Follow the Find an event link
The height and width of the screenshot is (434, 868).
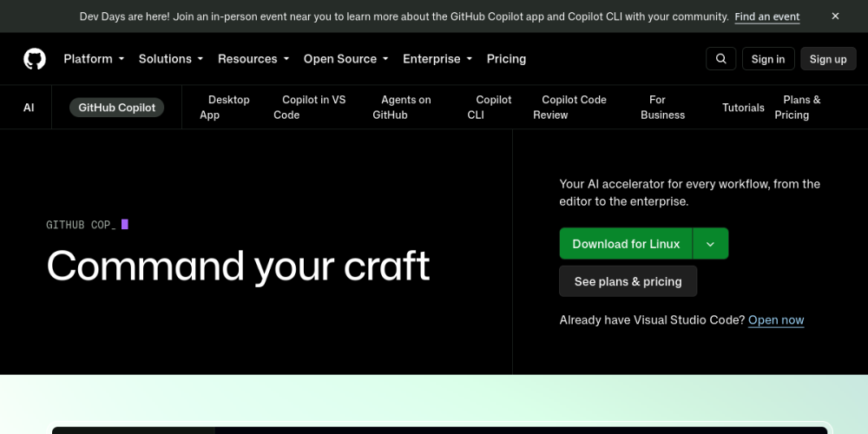(x=766, y=16)
